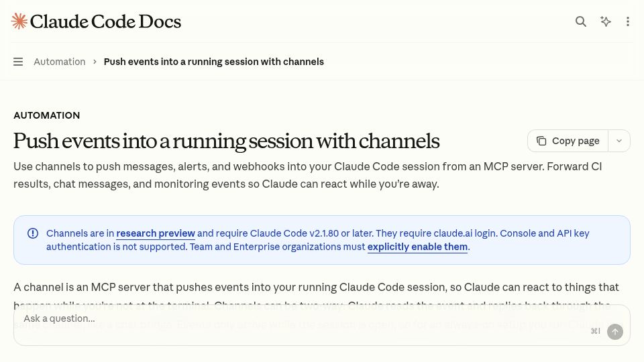
Task: Open the three-dot more options menu
Action: [x=628, y=21]
